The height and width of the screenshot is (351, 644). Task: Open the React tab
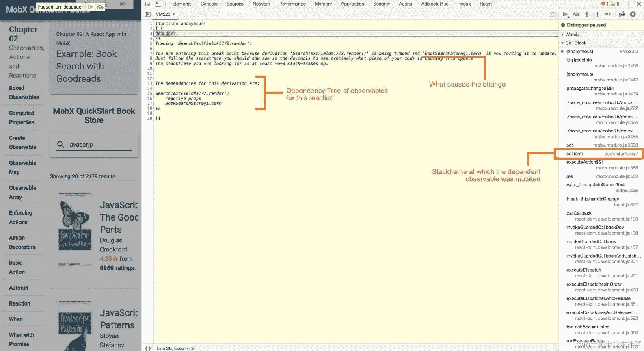tap(485, 4)
